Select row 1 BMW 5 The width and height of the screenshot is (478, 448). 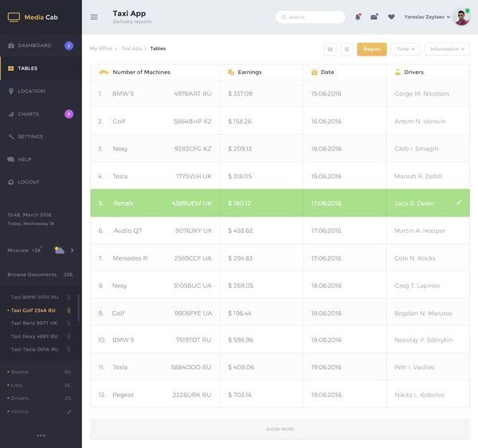280,94
